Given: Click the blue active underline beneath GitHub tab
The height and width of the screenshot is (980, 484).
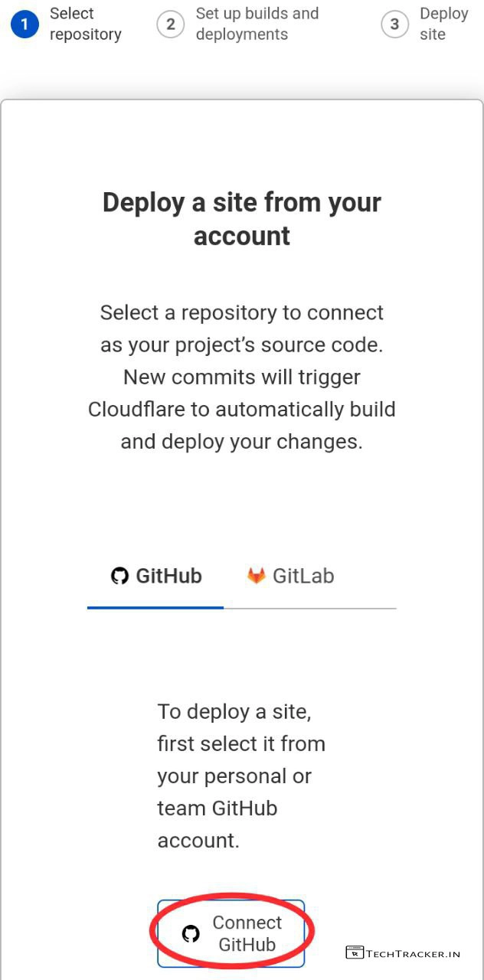Looking at the screenshot, I should [155, 608].
